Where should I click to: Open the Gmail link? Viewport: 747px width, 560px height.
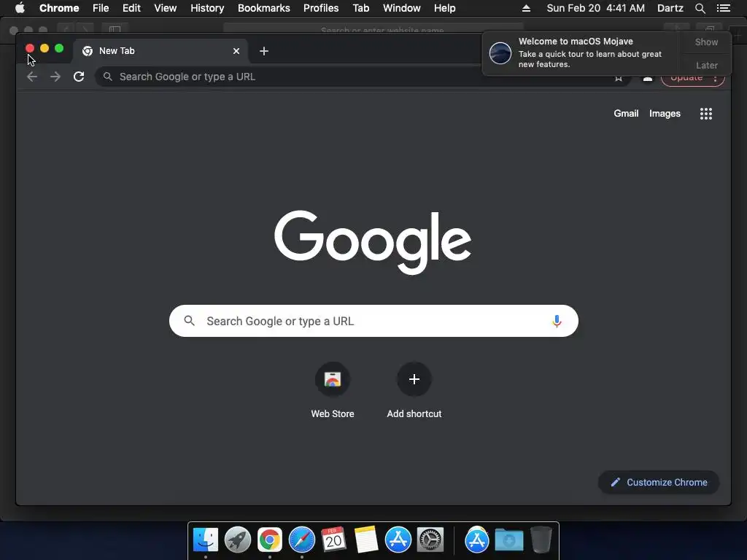(626, 113)
